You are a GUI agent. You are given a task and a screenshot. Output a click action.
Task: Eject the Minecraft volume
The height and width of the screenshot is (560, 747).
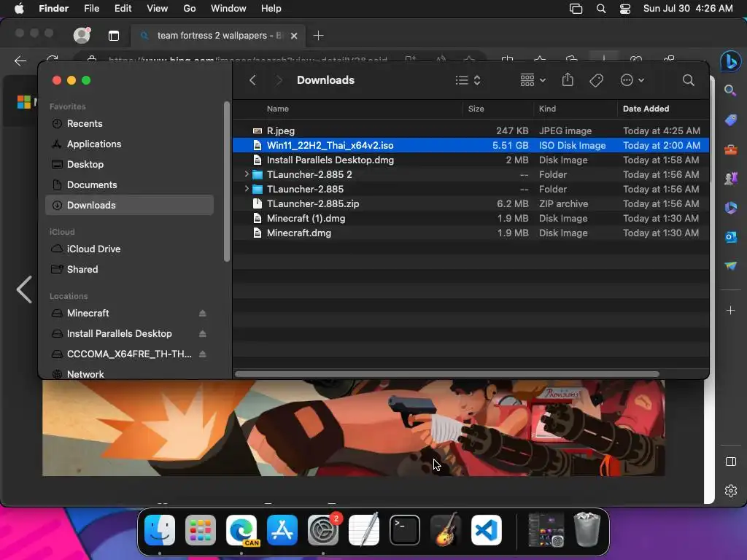tap(203, 314)
